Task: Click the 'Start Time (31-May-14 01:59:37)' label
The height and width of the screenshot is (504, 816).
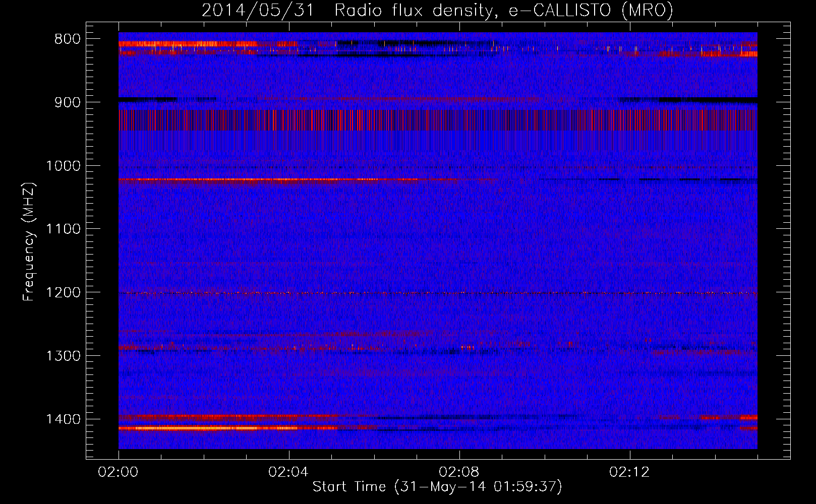Action: (437, 487)
